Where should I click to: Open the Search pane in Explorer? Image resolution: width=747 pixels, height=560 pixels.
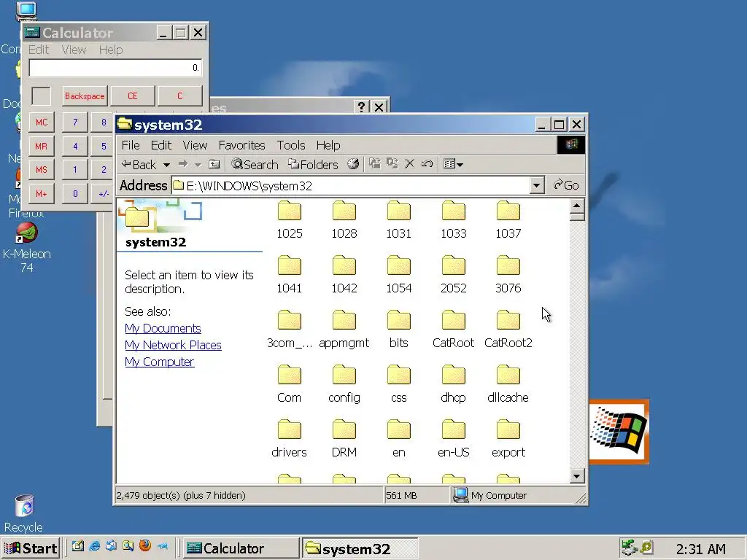tap(255, 164)
